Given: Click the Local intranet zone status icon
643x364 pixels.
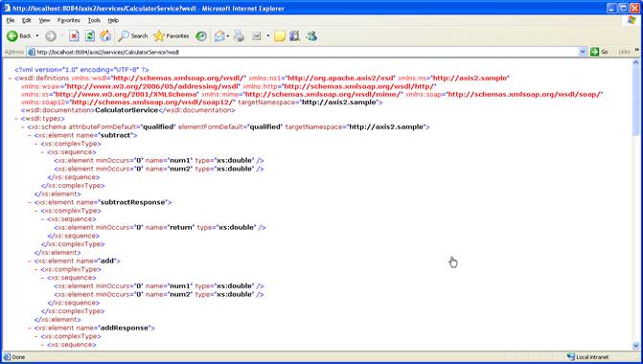Looking at the screenshot, I should [571, 357].
